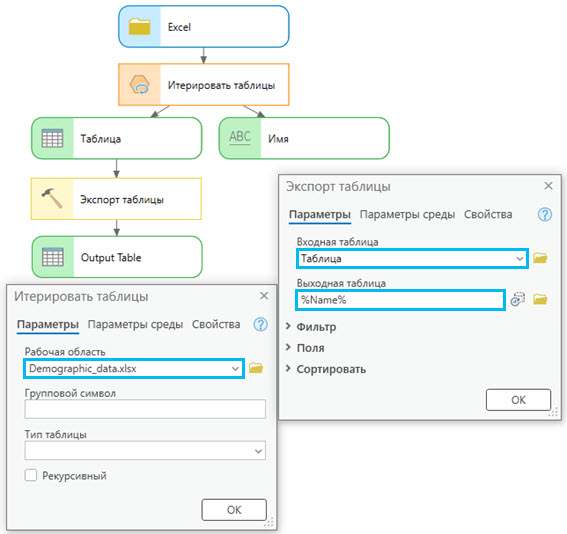
Task: Click the Групповой символ input field
Action: pyautogui.click(x=145, y=409)
